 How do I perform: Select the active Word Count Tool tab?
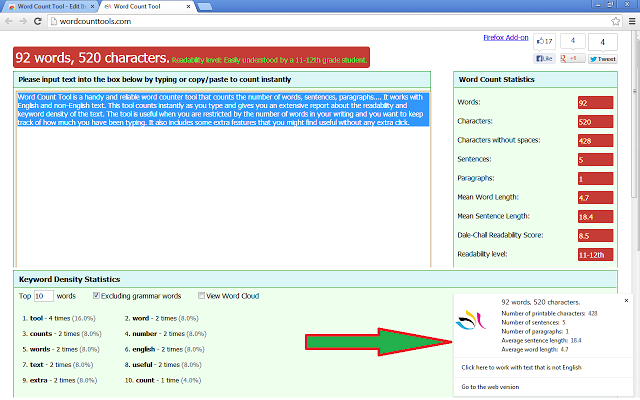(150, 6)
